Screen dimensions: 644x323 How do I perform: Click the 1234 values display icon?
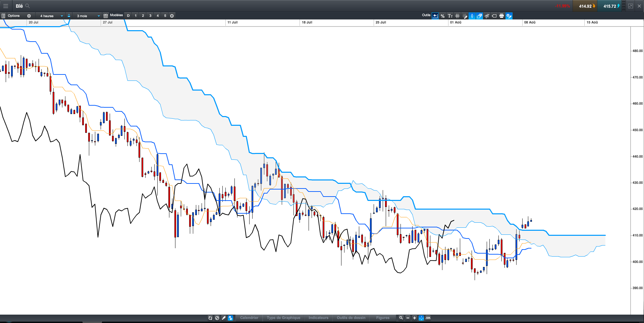pos(428,318)
